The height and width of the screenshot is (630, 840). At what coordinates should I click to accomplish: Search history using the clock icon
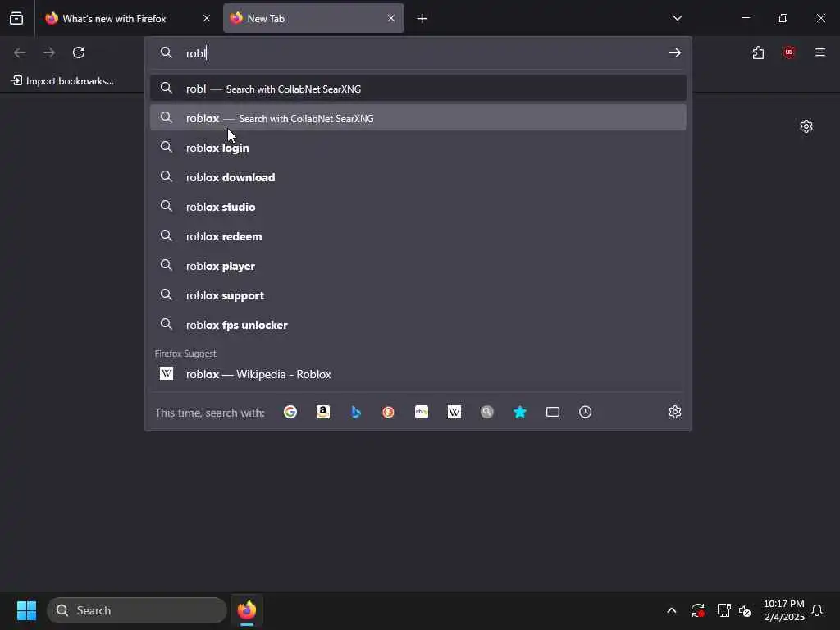pyautogui.click(x=586, y=412)
